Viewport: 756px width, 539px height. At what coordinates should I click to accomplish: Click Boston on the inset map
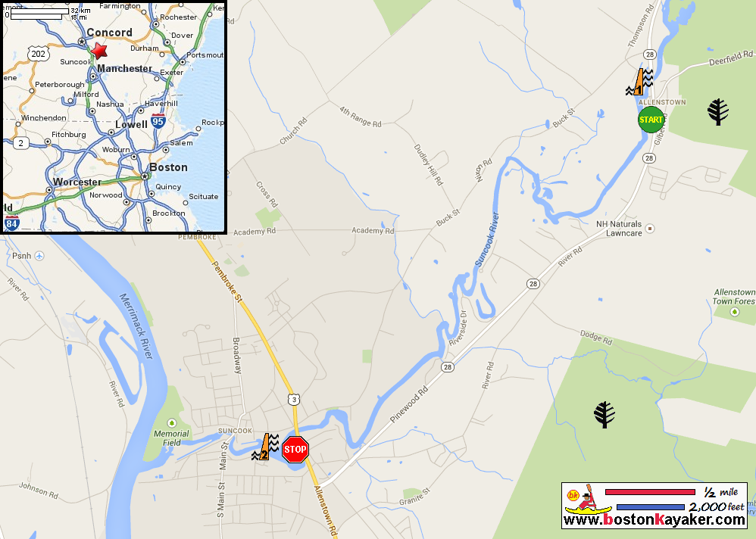click(168, 167)
